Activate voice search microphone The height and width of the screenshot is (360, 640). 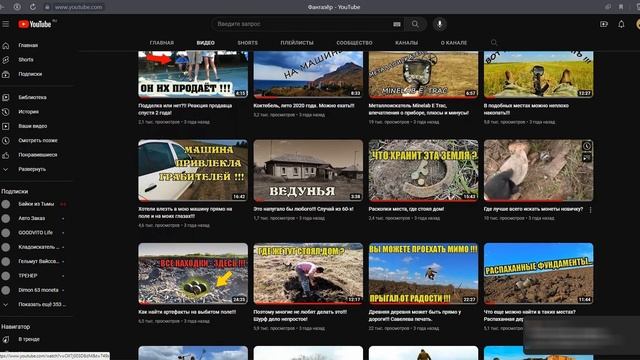coord(440,24)
